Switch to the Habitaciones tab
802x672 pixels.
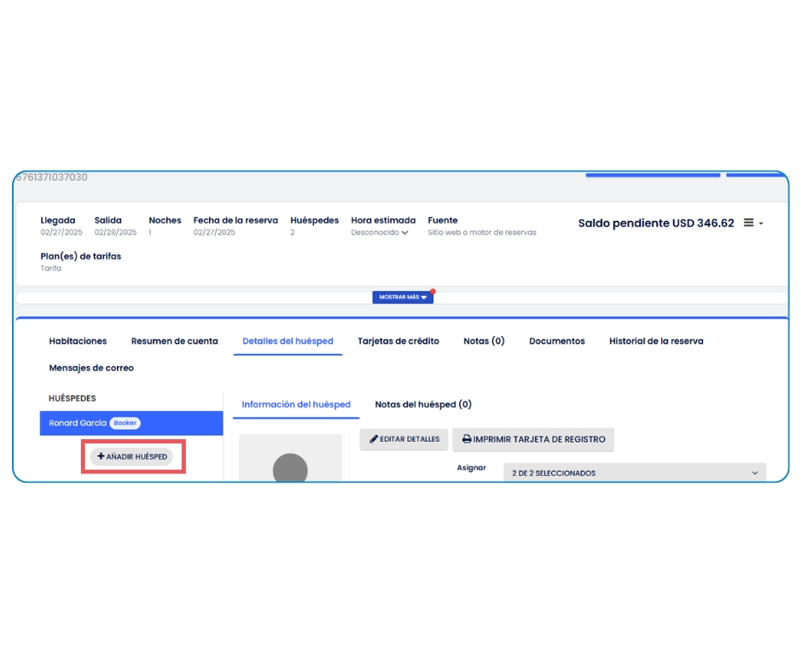(x=78, y=341)
